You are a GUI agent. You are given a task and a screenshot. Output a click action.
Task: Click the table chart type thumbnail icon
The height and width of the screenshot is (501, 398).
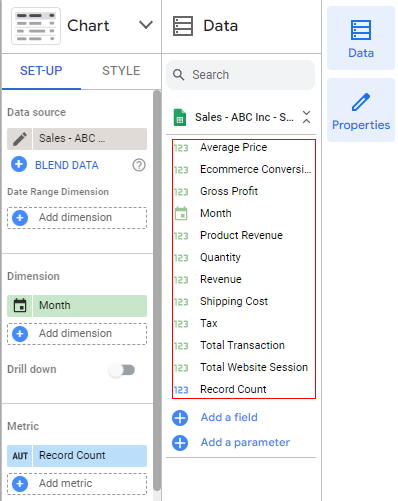click(x=36, y=26)
